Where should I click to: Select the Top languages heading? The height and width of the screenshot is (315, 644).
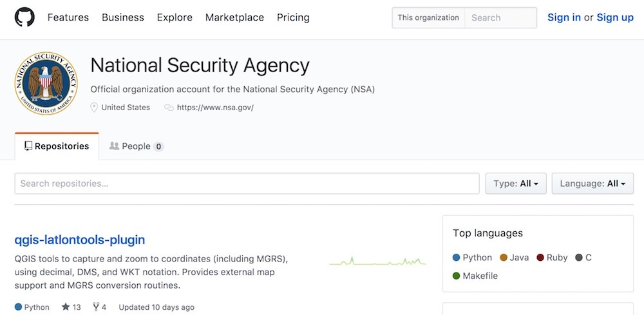488,233
